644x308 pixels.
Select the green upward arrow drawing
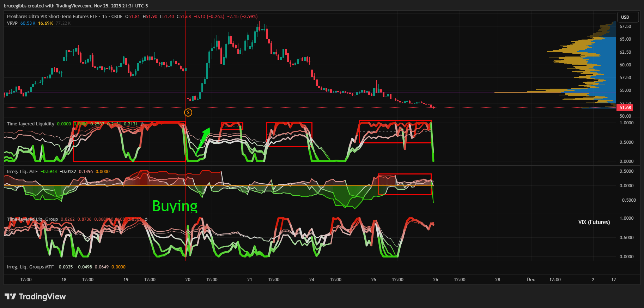[203, 141]
